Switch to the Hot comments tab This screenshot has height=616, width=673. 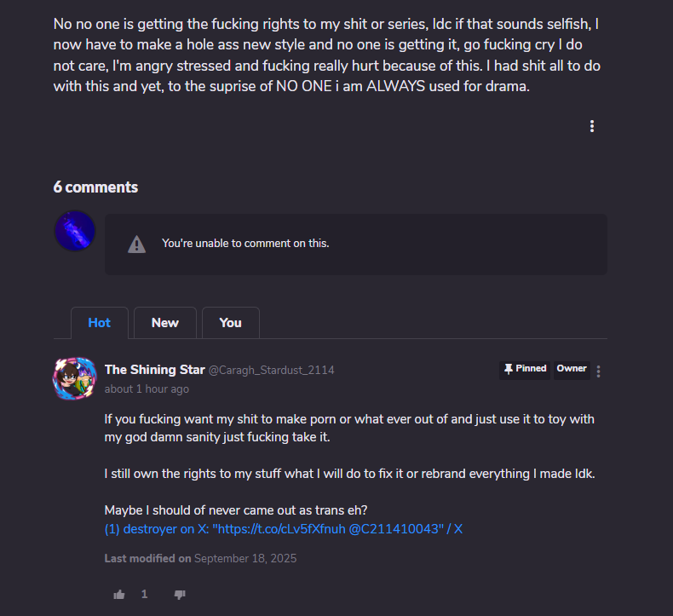point(100,323)
